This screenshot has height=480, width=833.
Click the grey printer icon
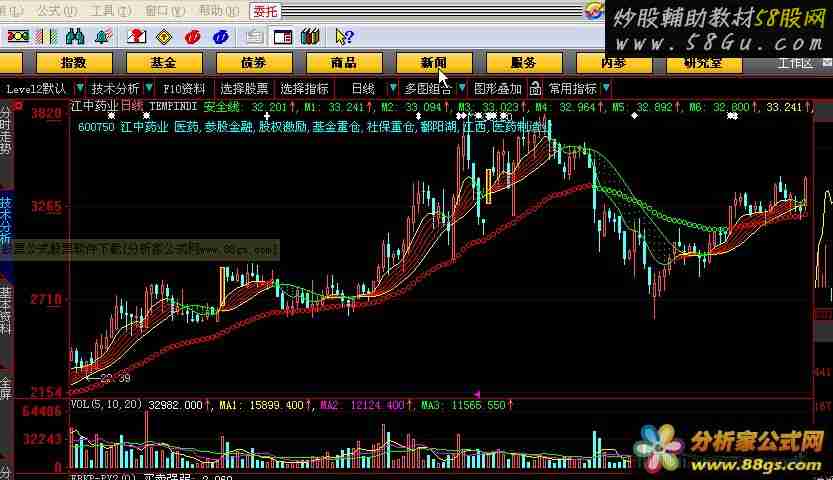[x=254, y=37]
